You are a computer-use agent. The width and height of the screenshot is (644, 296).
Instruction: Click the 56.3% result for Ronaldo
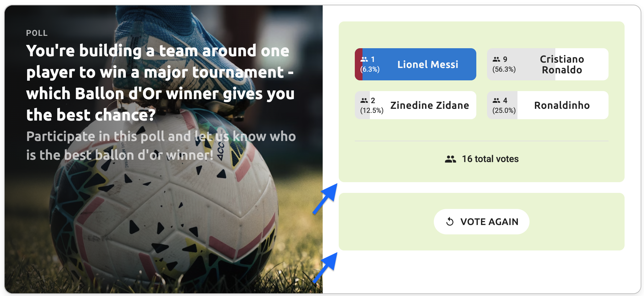point(504,69)
